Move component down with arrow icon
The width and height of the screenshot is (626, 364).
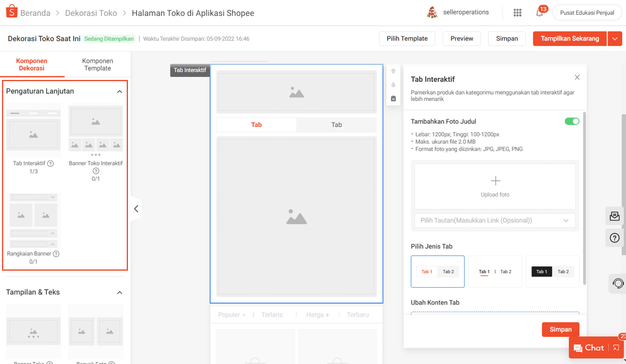pyautogui.click(x=393, y=85)
